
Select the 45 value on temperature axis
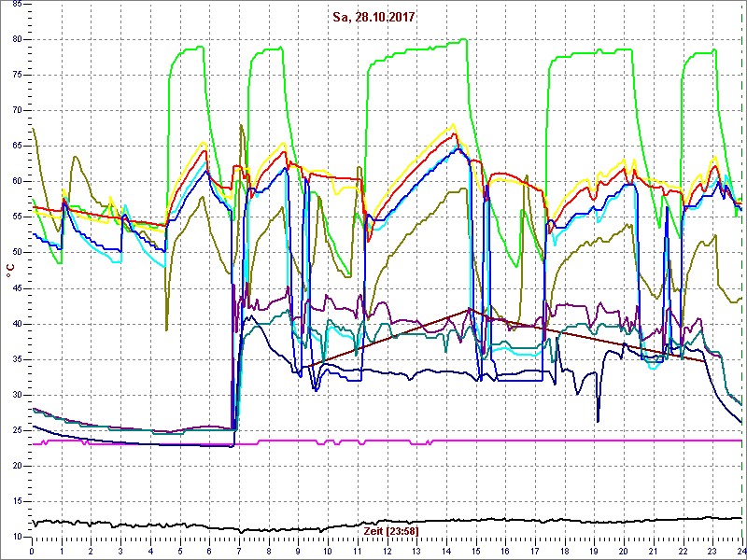15,288
